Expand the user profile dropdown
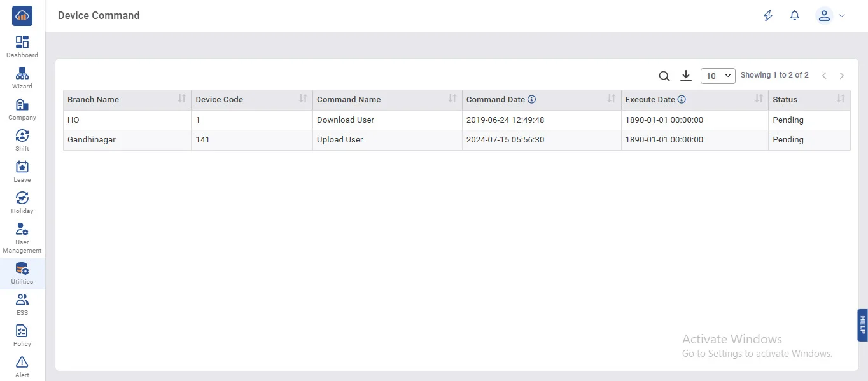The width and height of the screenshot is (868, 381). pyautogui.click(x=830, y=16)
